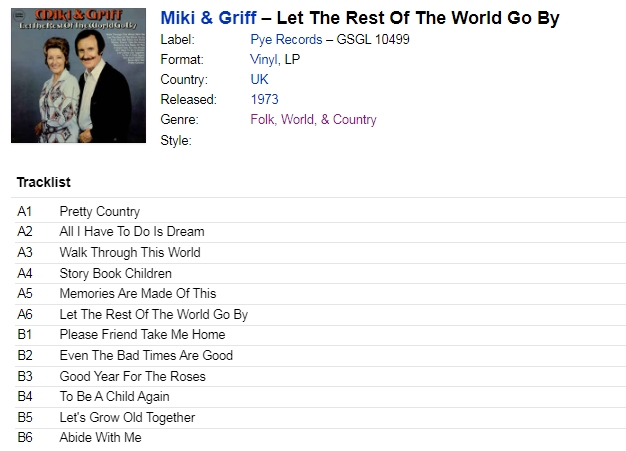The height and width of the screenshot is (451, 626).
Task: Select the Vinyl format link
Action: pos(263,59)
